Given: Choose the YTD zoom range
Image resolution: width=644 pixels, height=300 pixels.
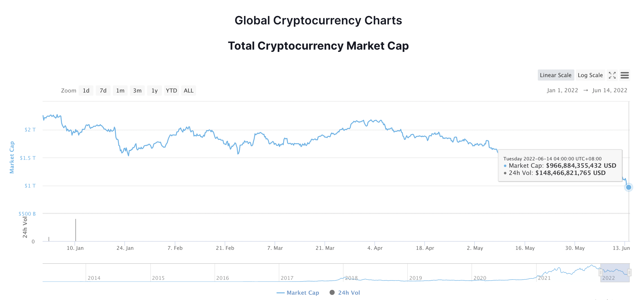Looking at the screenshot, I should tap(171, 91).
